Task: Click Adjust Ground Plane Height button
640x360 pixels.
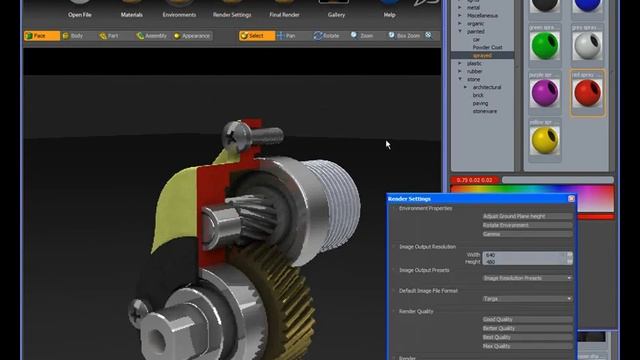Action: [x=527, y=216]
